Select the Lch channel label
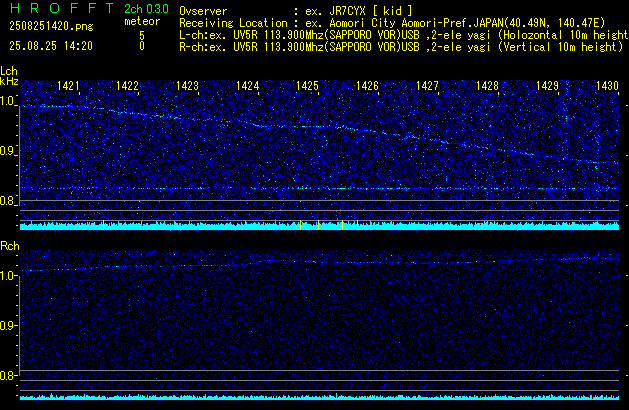The height and width of the screenshot is (410, 629). [x=9, y=71]
